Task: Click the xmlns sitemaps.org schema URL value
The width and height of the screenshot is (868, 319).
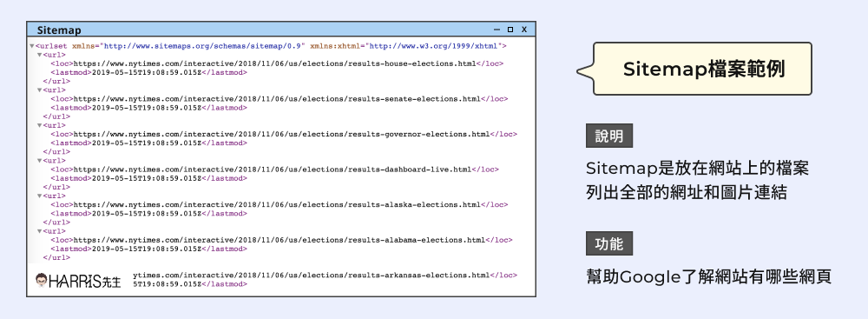Action: tap(202, 47)
